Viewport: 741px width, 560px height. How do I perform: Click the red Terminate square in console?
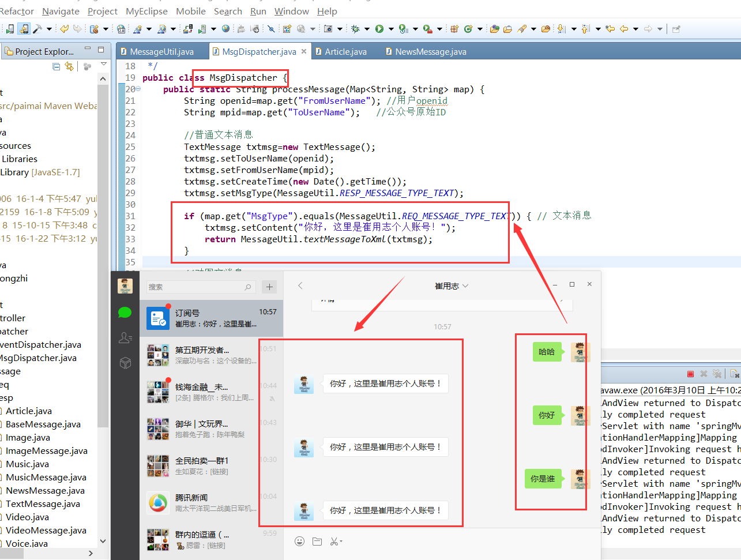coord(690,374)
